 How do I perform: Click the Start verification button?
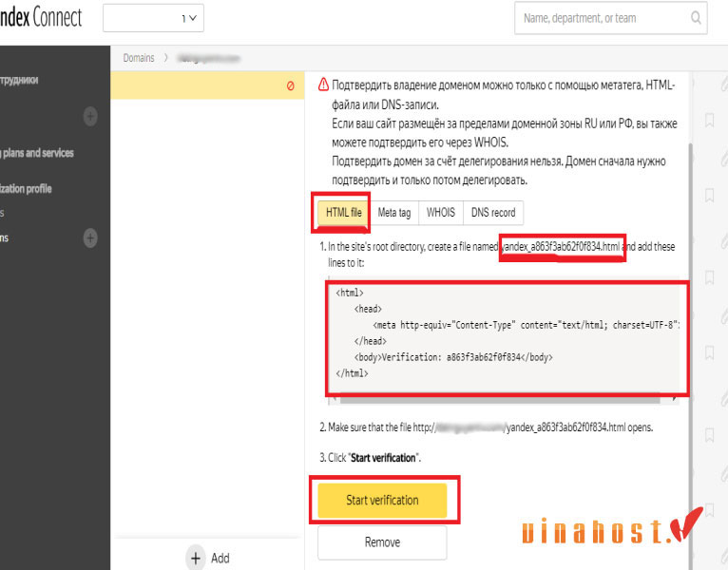(382, 501)
